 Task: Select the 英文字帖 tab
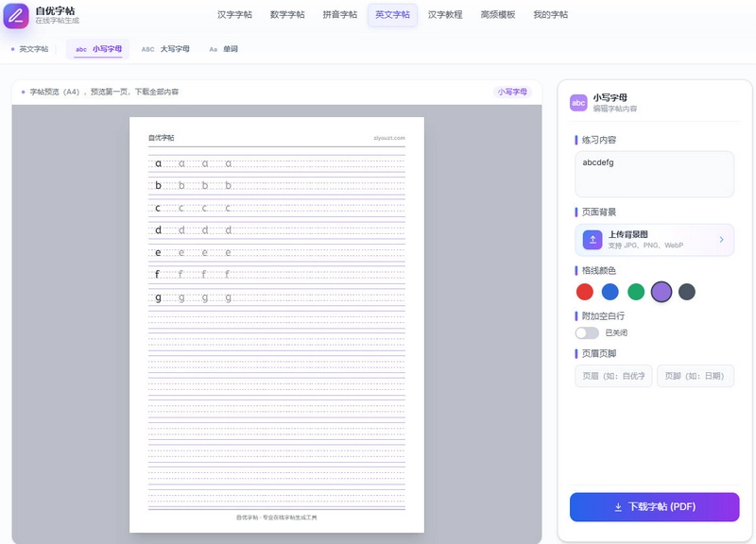[392, 15]
